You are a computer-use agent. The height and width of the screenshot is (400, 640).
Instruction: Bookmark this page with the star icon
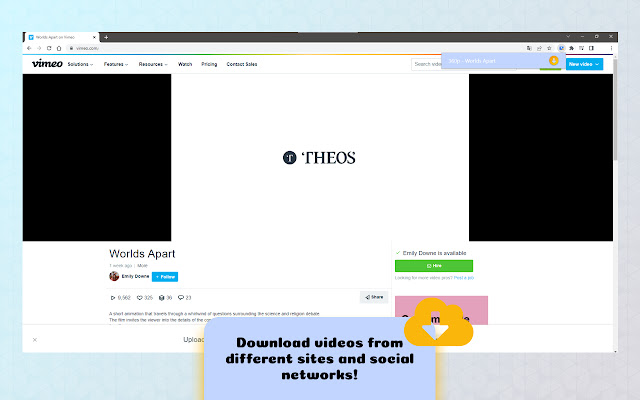tap(549, 48)
